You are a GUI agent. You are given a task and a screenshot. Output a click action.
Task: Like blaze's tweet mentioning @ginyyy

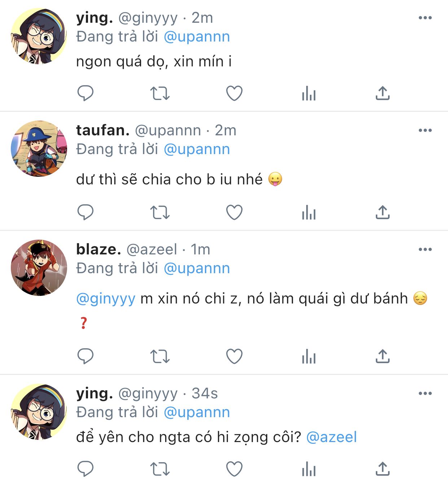[234, 356]
